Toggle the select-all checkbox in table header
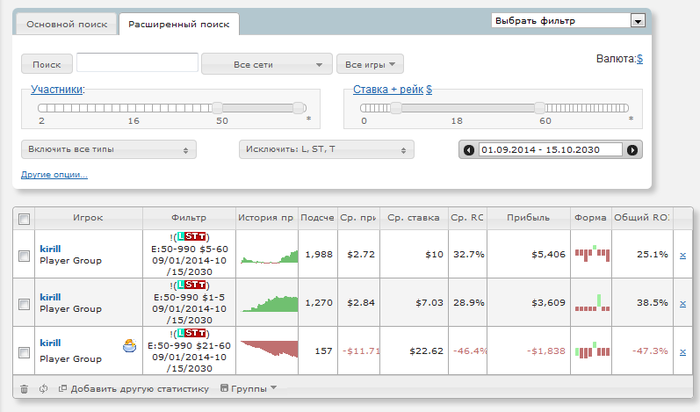This screenshot has width=700, height=412. (24, 219)
